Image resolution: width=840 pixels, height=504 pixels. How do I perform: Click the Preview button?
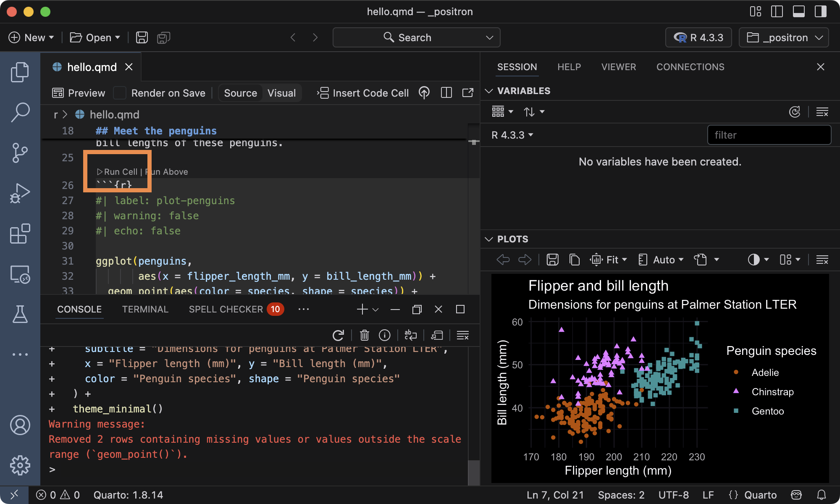[79, 93]
